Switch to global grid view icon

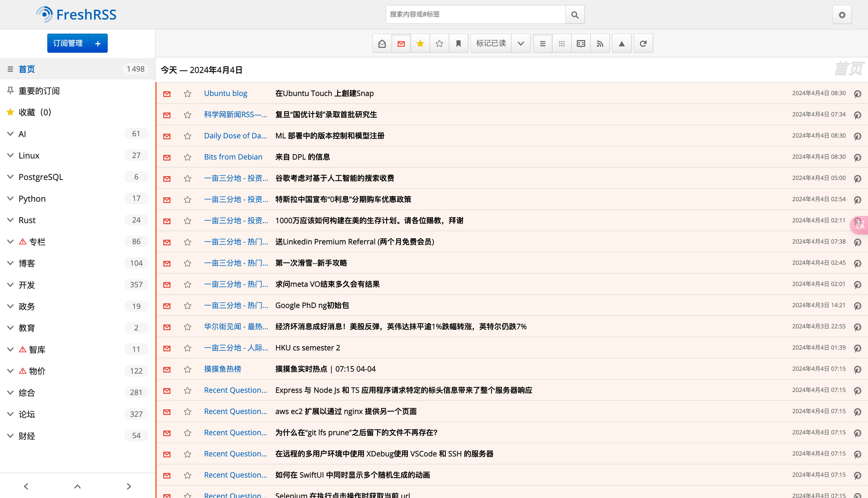(561, 43)
